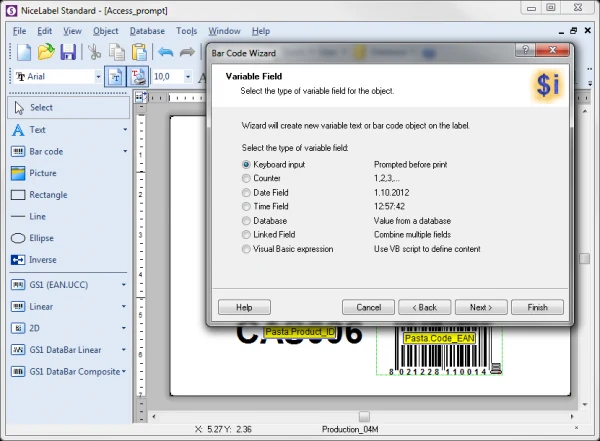Click the ruler corner measurement icon
Screen dimensions: 600x441
pyautogui.click(x=141, y=98)
